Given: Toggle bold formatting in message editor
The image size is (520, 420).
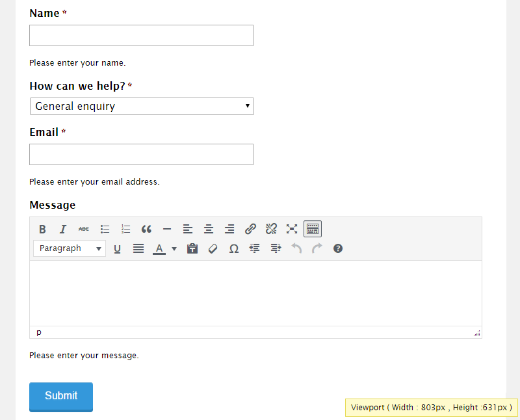Looking at the screenshot, I should tap(42, 229).
